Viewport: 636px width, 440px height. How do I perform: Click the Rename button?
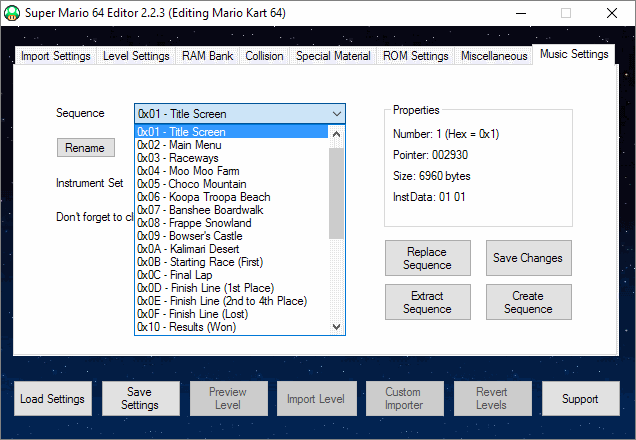(x=85, y=148)
